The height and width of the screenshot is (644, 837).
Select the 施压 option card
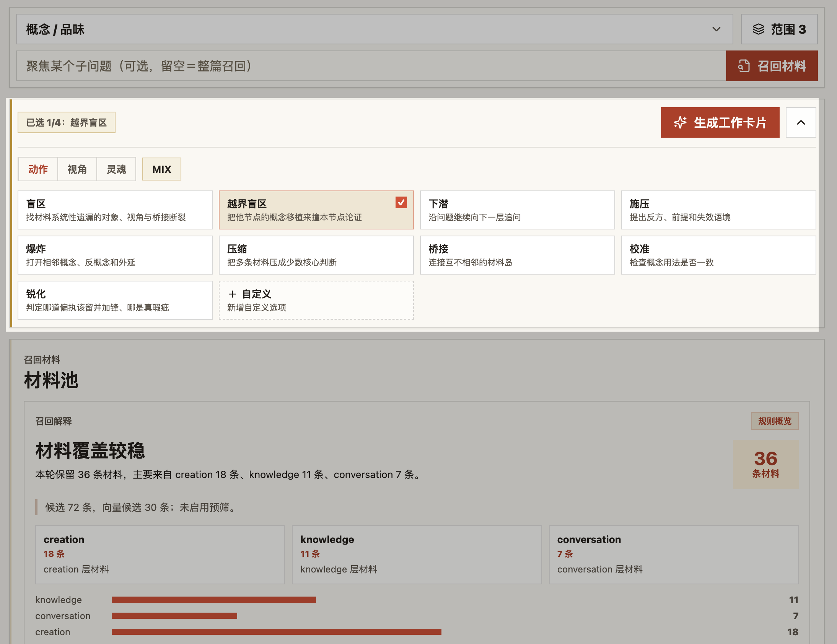click(718, 210)
